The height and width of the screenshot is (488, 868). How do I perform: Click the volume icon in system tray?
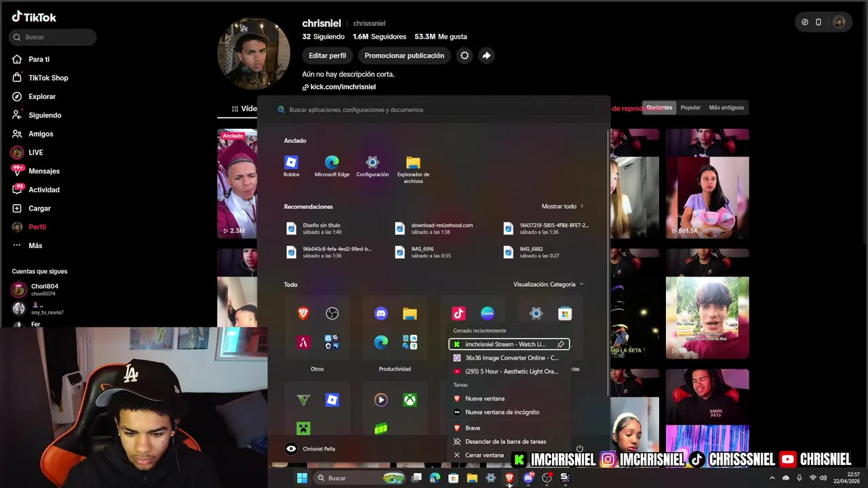click(x=823, y=478)
